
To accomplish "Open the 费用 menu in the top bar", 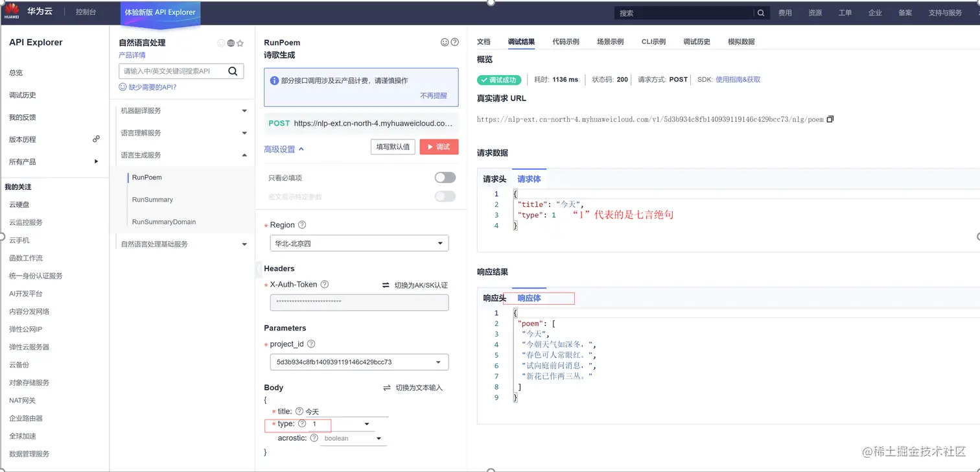I will click(785, 12).
